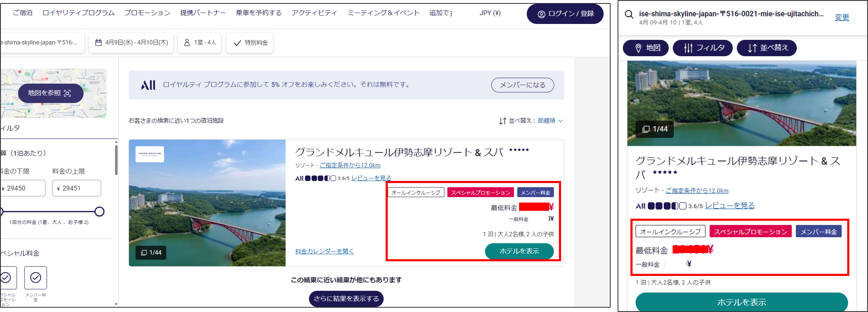Open ミーティング＆イベント menu item

pos(384,13)
